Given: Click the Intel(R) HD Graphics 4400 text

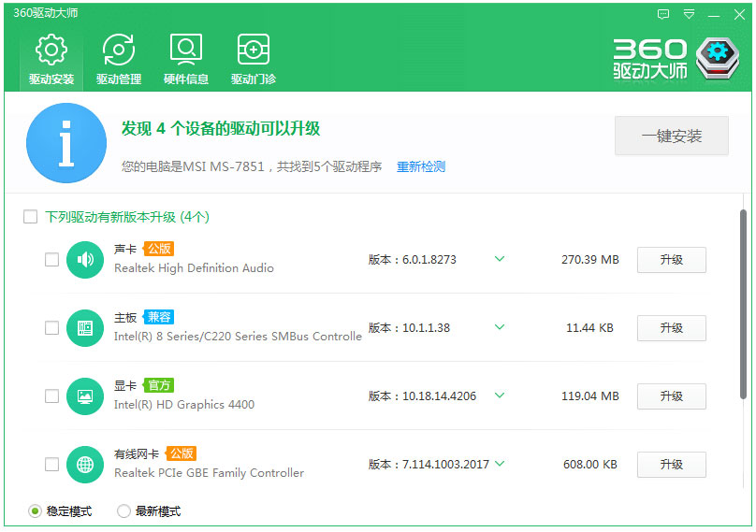Looking at the screenshot, I should (x=184, y=405).
